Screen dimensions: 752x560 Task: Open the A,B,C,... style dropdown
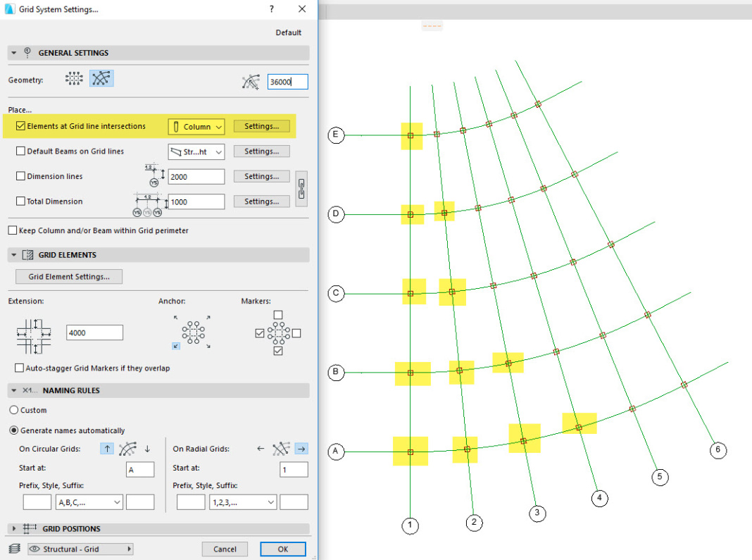coord(89,502)
